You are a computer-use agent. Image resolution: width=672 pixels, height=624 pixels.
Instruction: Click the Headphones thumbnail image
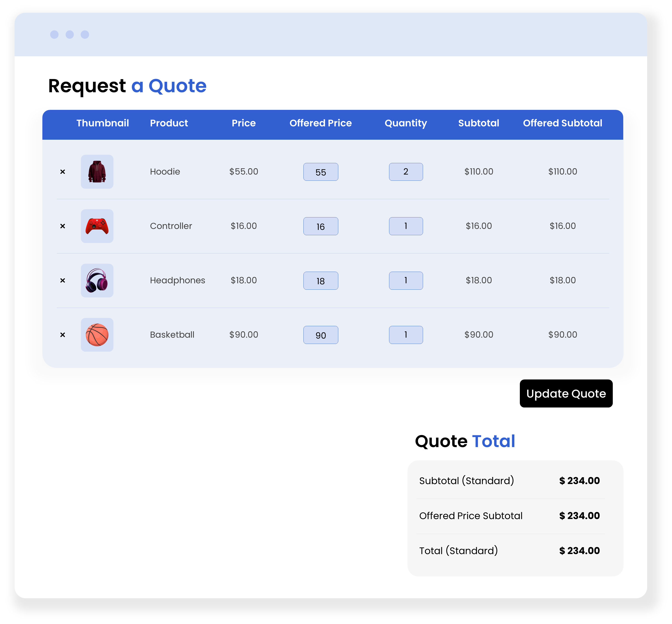coord(97,280)
